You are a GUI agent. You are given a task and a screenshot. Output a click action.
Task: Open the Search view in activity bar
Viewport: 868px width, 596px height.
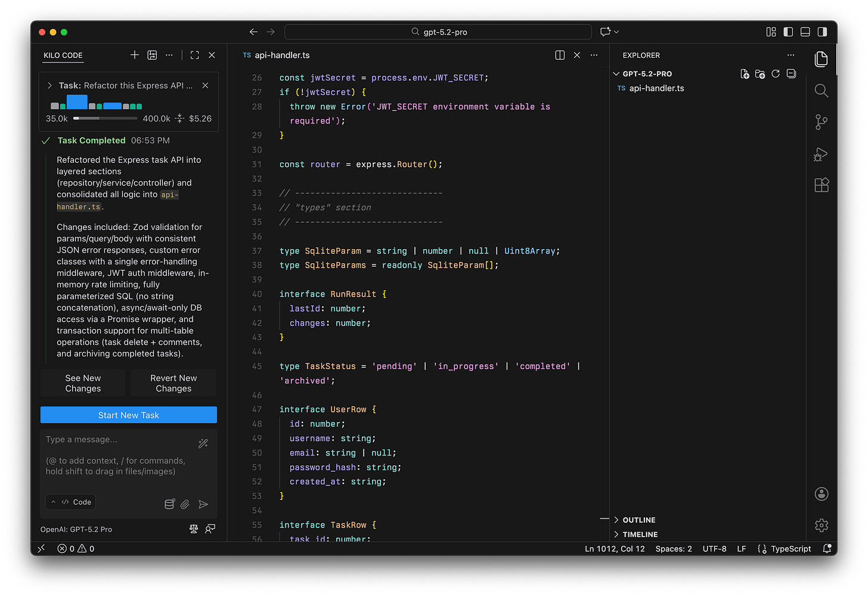[821, 91]
